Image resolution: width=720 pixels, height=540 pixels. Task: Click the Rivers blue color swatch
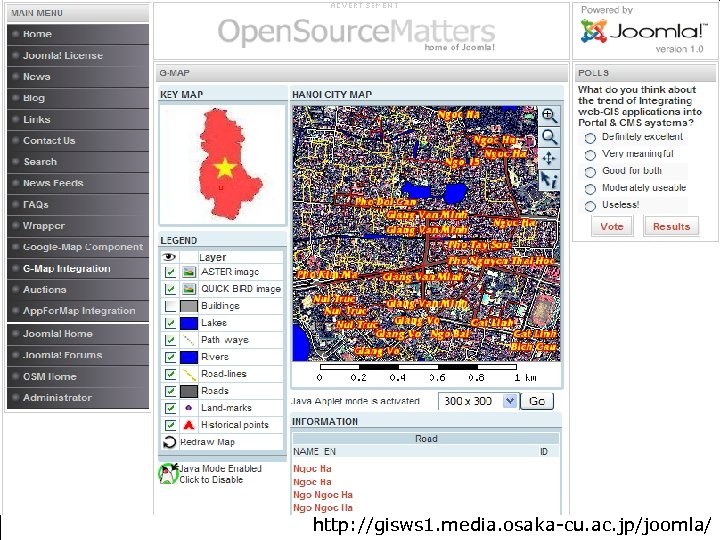click(x=189, y=357)
